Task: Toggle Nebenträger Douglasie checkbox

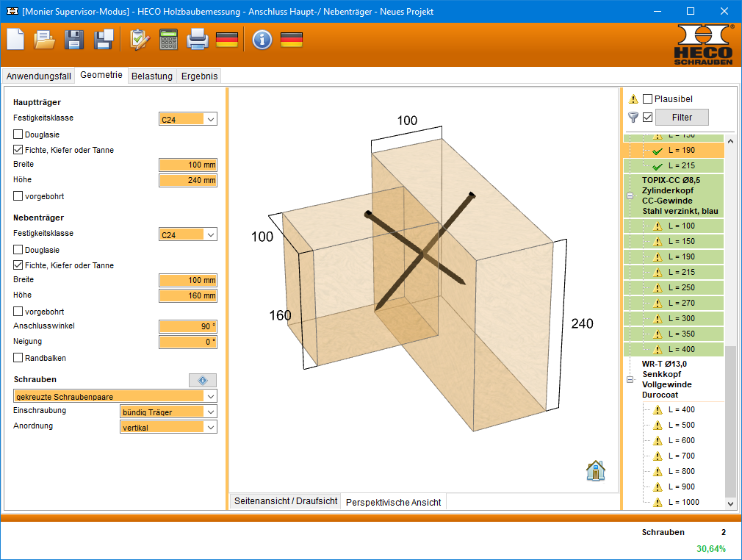Action: [x=18, y=249]
